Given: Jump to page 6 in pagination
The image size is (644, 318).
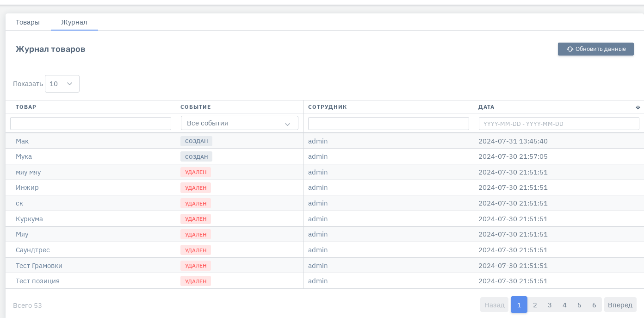Looking at the screenshot, I should [594, 305].
